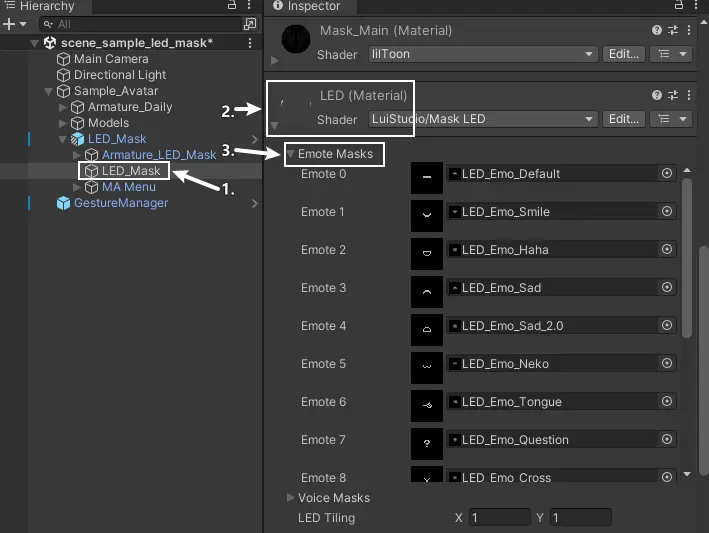Pick texture for LED_Emo_Haha field
The image size is (709, 533).
pos(666,249)
